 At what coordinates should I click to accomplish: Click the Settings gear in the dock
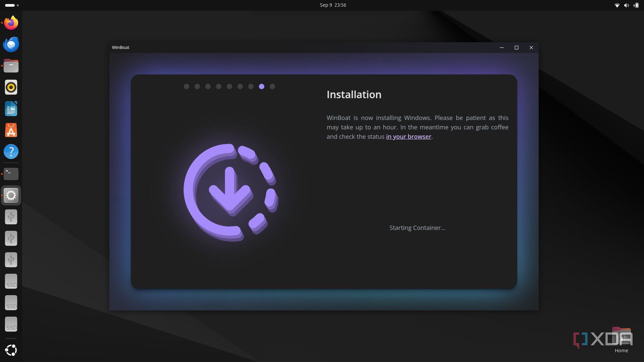[x=11, y=195]
